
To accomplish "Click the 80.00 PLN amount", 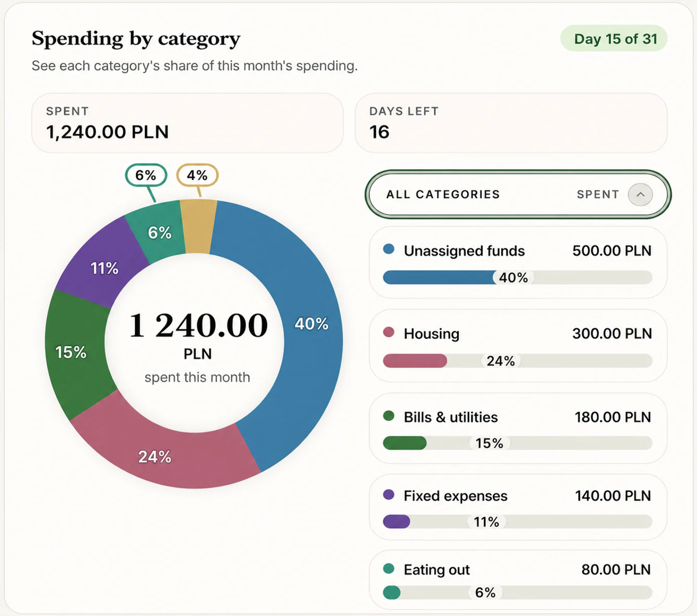I will click(x=616, y=569).
